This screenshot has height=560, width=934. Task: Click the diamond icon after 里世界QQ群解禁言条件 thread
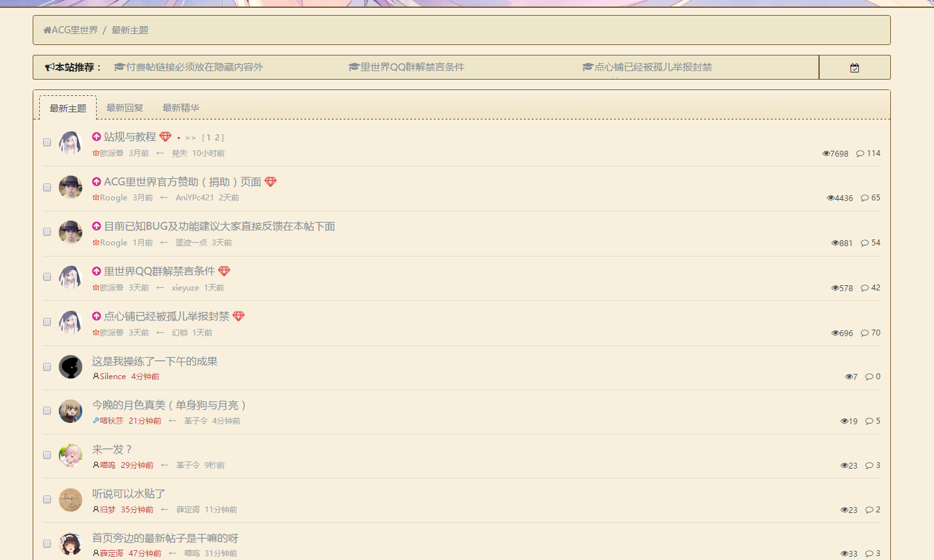(x=224, y=272)
